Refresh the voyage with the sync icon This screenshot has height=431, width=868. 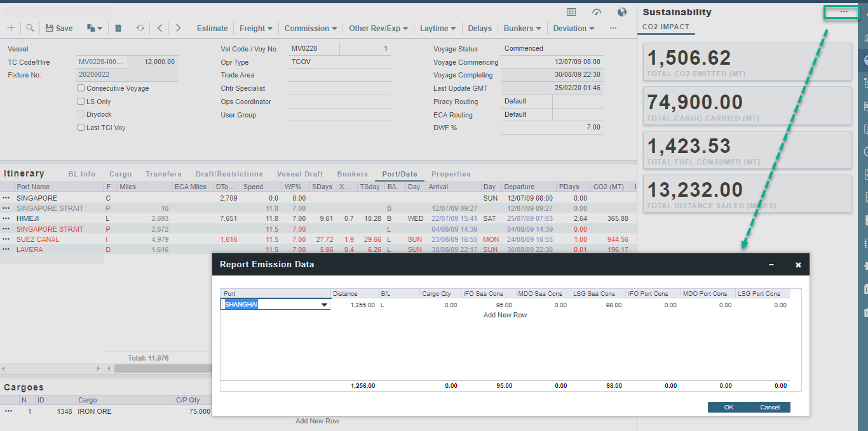click(139, 28)
